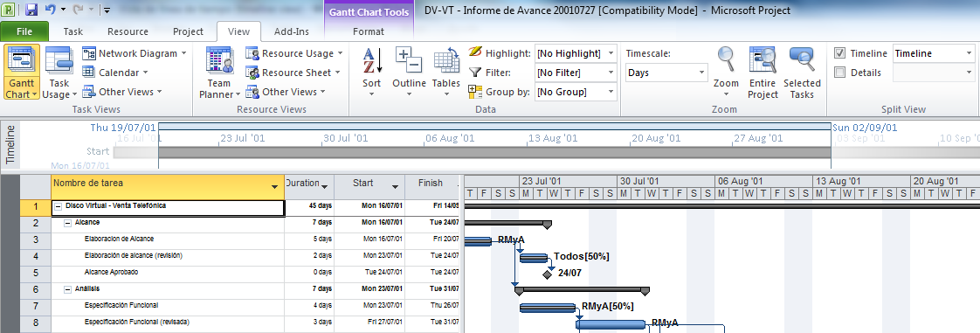Switch to the Resource ribbon tab

(128, 31)
